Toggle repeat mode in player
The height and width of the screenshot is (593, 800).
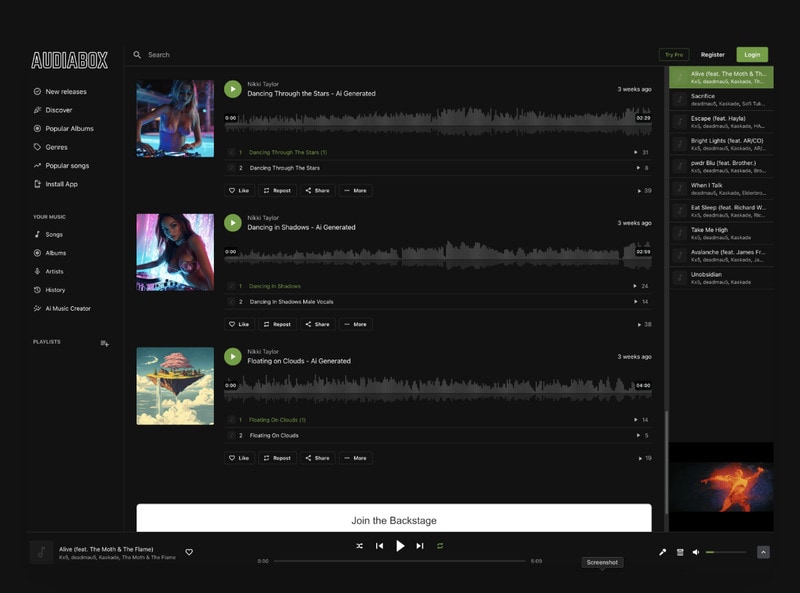tap(440, 546)
